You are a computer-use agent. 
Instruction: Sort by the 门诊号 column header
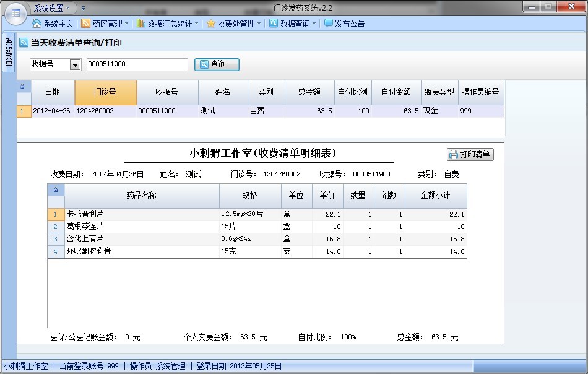tap(106, 92)
